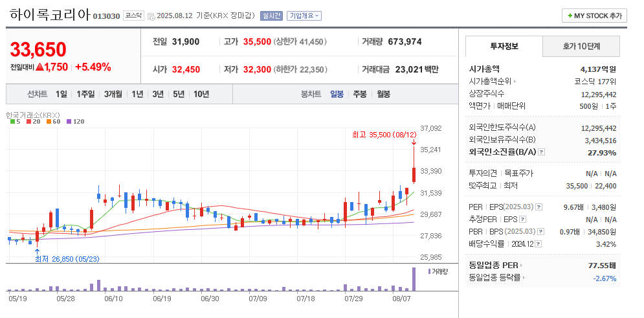Click the 거래량 value 673,974
This screenshot has width=644, height=318.
405,41
